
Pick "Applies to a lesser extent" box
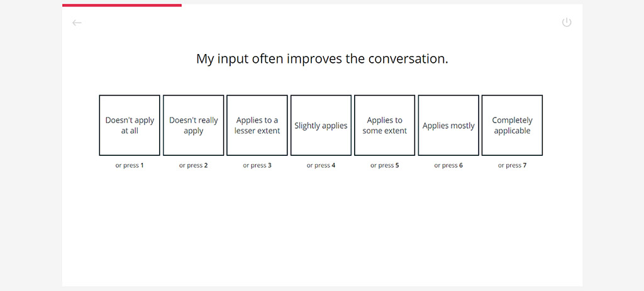[257, 125]
